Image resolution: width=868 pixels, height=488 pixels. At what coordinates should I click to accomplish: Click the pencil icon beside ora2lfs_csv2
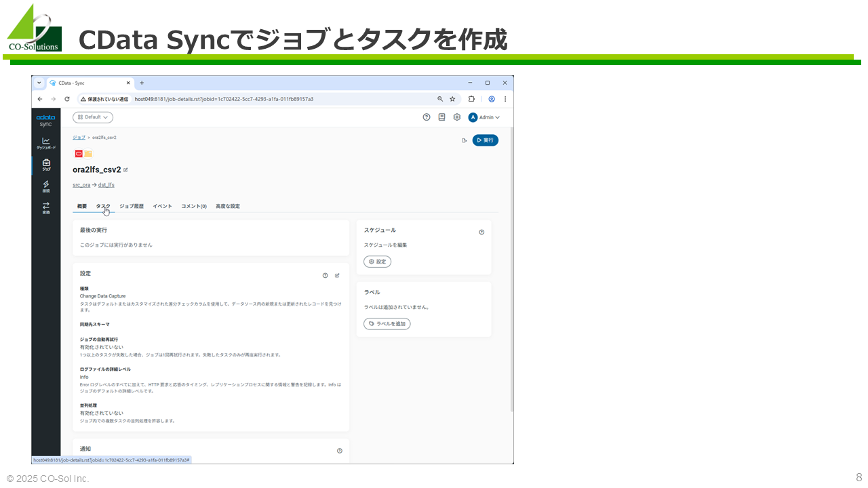pos(125,170)
